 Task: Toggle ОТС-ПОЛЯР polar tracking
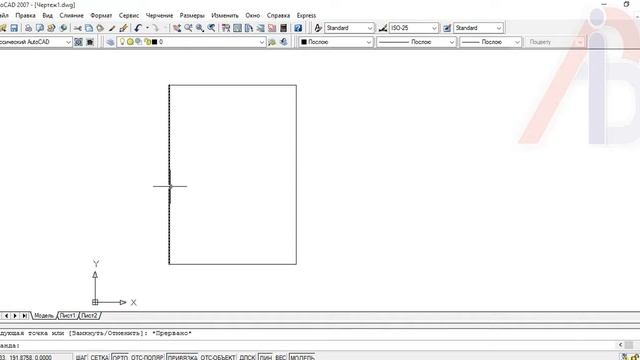(x=147, y=357)
